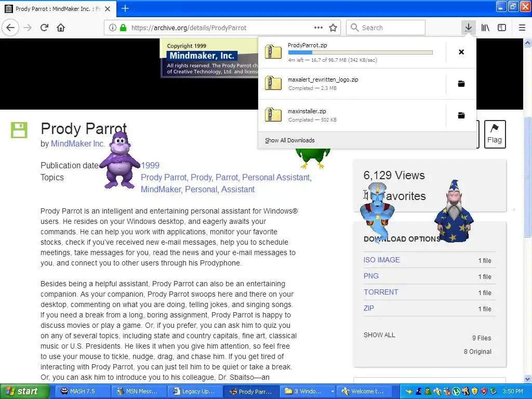The height and width of the screenshot is (399, 532).
Task: Open the Prody Parrot topic link
Action: 164,178
